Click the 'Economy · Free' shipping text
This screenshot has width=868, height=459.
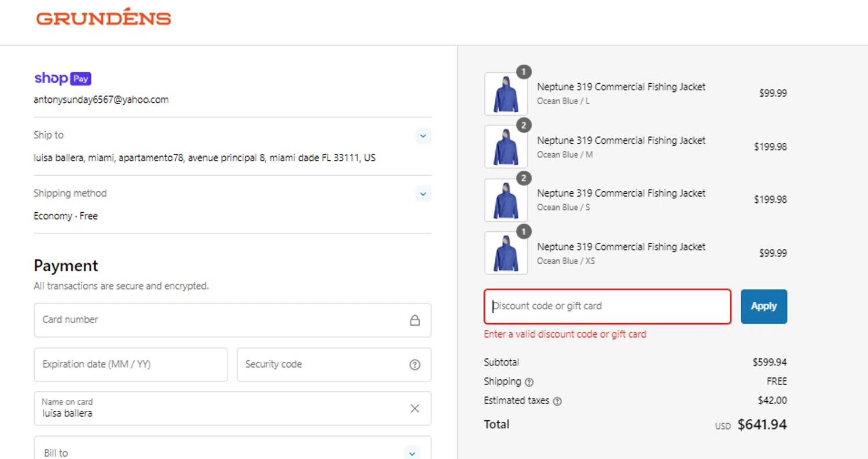65,216
